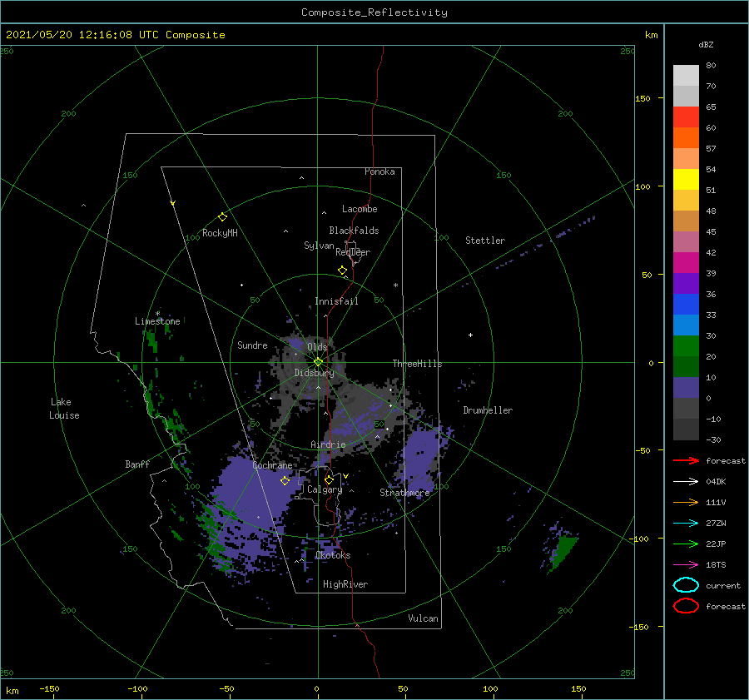Image resolution: width=749 pixels, height=700 pixels.
Task: Click the RedDeer city label
Action: click(353, 252)
